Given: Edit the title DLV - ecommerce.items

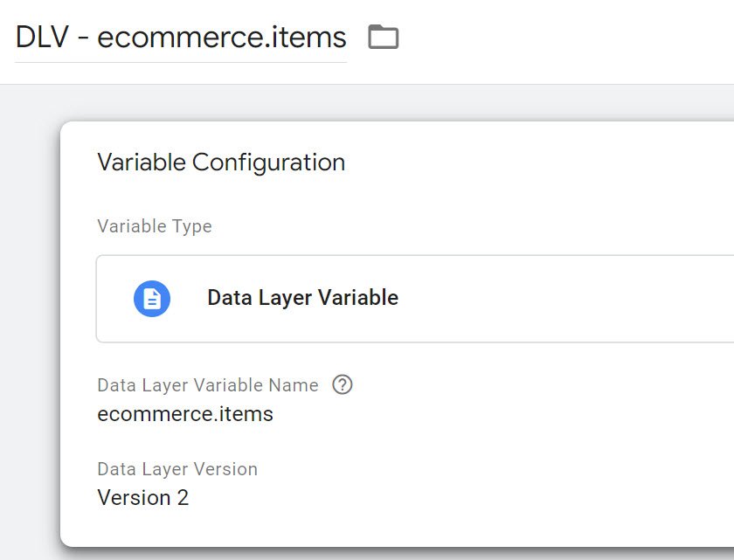Looking at the screenshot, I should click(181, 38).
